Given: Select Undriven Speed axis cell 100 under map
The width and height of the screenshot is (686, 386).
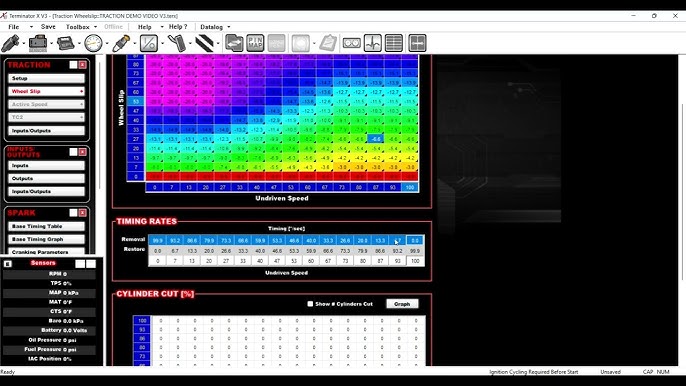Looking at the screenshot, I should (410, 187).
